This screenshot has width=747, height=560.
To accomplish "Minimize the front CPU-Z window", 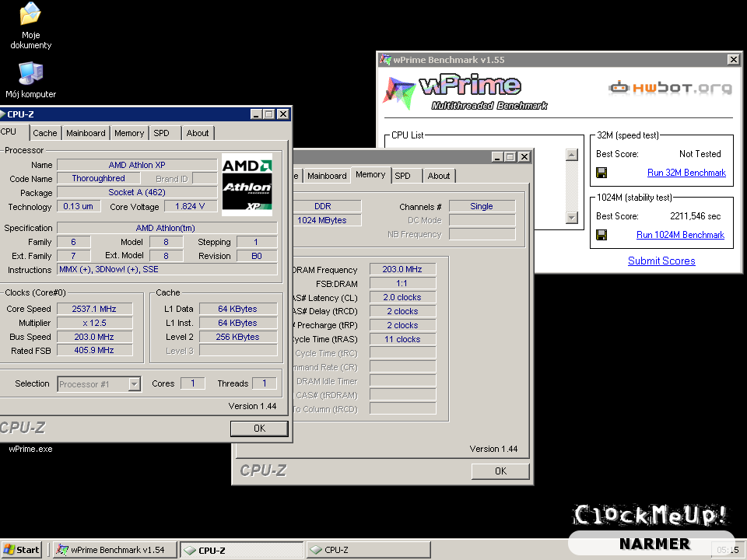I will pos(256,114).
